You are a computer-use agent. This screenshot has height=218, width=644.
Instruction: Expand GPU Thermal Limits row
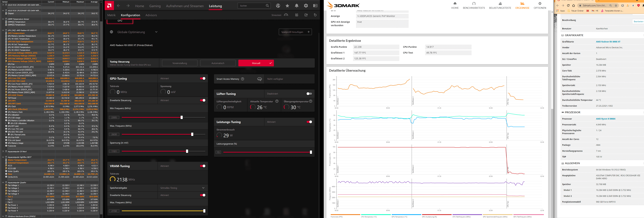click(6, 134)
